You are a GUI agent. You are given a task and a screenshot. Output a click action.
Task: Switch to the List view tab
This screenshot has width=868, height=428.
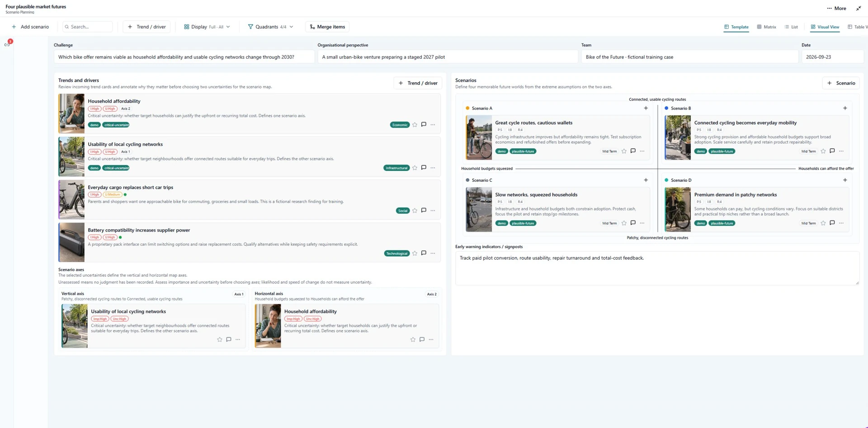click(x=791, y=27)
